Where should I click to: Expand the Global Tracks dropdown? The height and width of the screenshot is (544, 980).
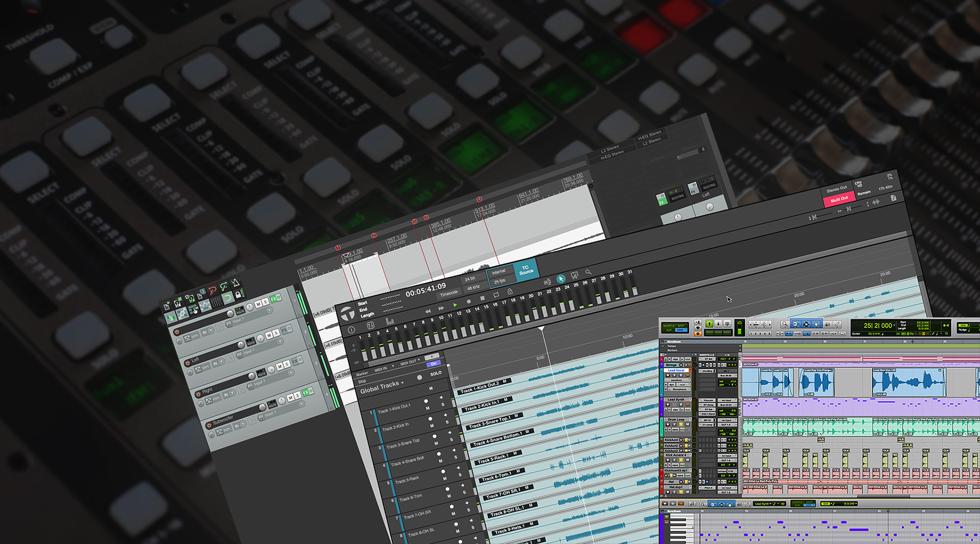pos(382,386)
